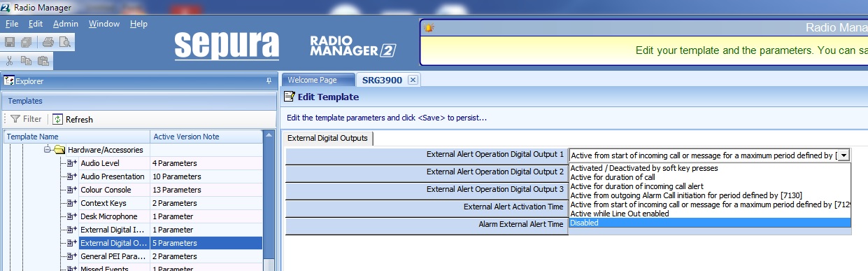This screenshot has width=868, height=271.
Task: Pin the Explorer panel with pushpin icon
Action: pos(269,81)
